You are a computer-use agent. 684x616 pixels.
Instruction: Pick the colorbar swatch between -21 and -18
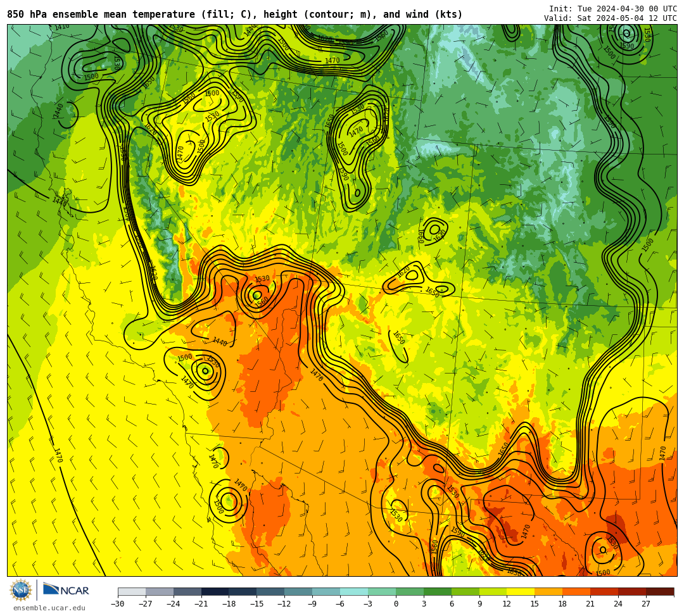click(215, 591)
